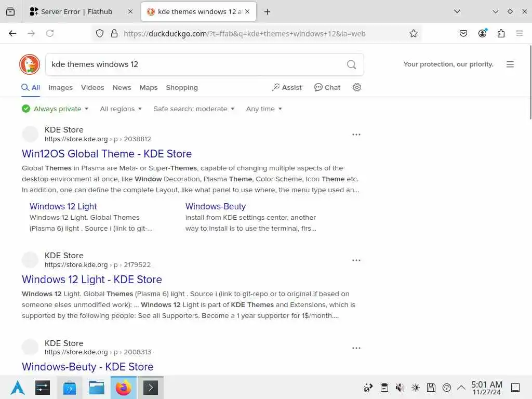This screenshot has width=532, height=399.
Task: Open a new browser tab
Action: [x=268, y=12]
